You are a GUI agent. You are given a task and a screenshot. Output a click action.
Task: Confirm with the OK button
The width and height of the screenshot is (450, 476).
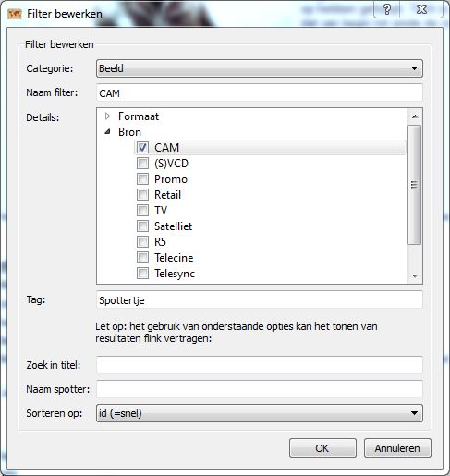322,448
